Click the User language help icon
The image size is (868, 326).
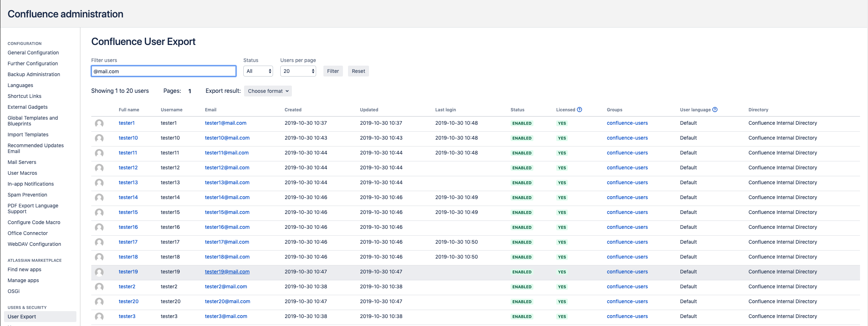point(715,110)
